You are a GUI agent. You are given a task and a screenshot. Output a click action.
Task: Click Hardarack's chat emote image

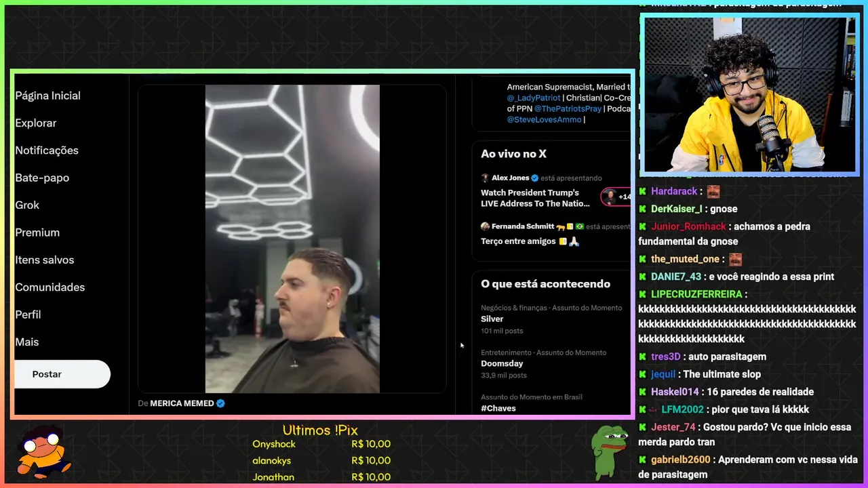(x=713, y=191)
